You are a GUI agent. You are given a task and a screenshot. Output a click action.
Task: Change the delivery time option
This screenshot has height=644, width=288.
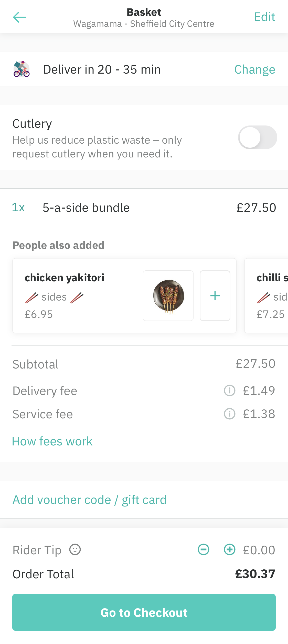click(x=254, y=69)
